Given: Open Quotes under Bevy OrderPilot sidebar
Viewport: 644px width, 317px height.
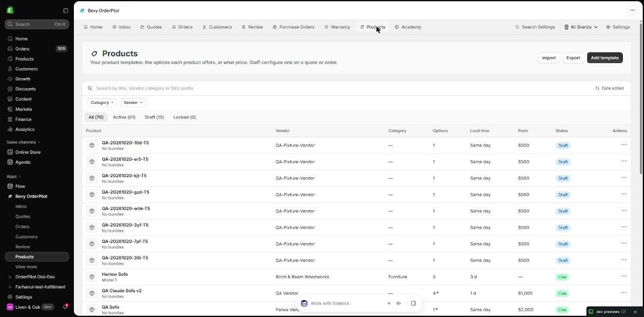Looking at the screenshot, I should [23, 217].
